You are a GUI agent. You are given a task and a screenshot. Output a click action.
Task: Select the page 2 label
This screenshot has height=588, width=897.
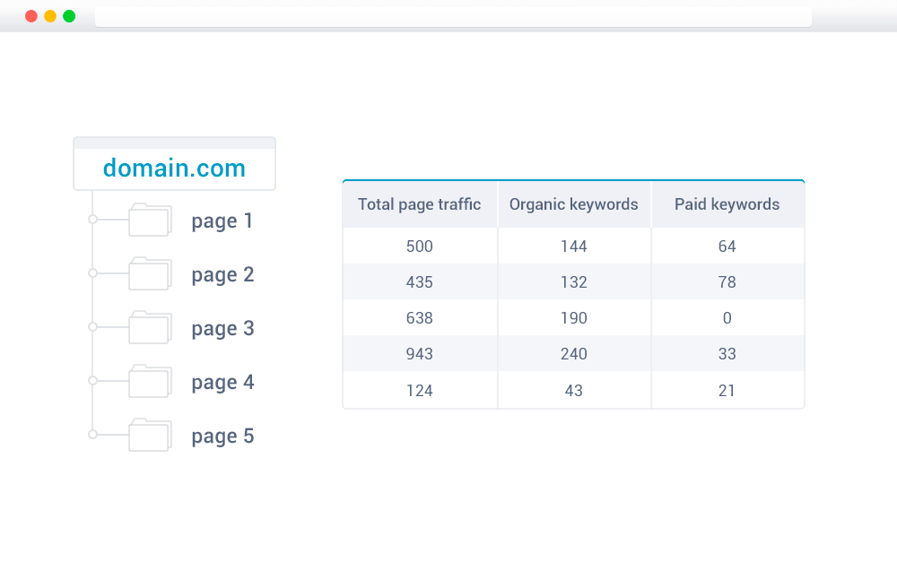pyautogui.click(x=222, y=275)
